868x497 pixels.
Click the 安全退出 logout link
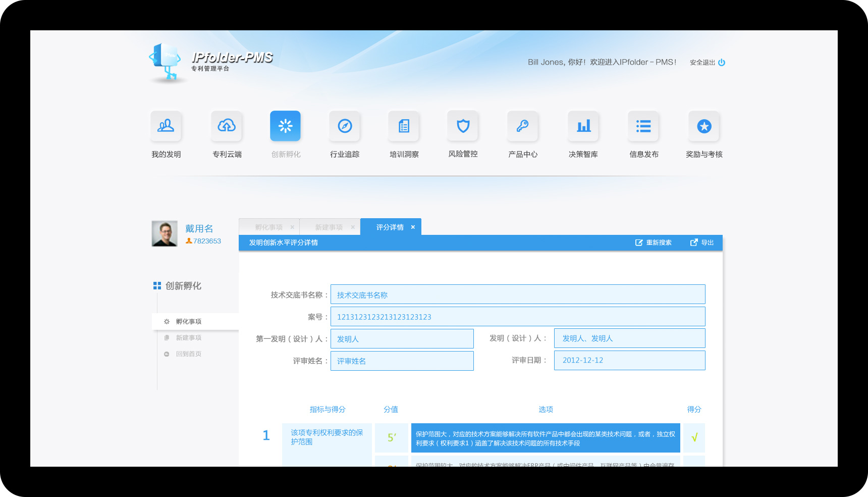(x=702, y=63)
